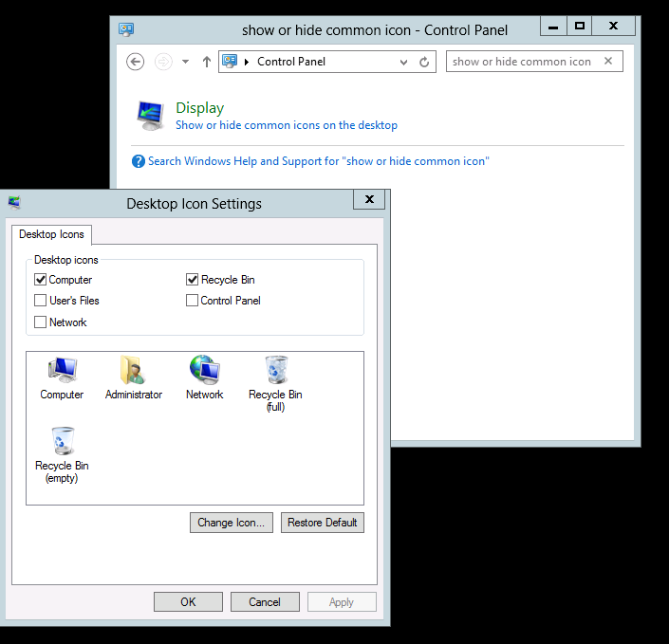This screenshot has width=669, height=644.
Task: Click the Restore Default button
Action: coord(323,523)
